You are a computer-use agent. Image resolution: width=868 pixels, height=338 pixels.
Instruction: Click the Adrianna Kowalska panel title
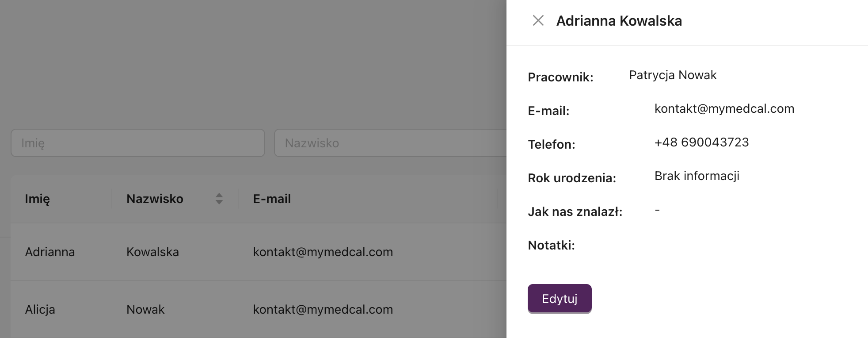619,21
